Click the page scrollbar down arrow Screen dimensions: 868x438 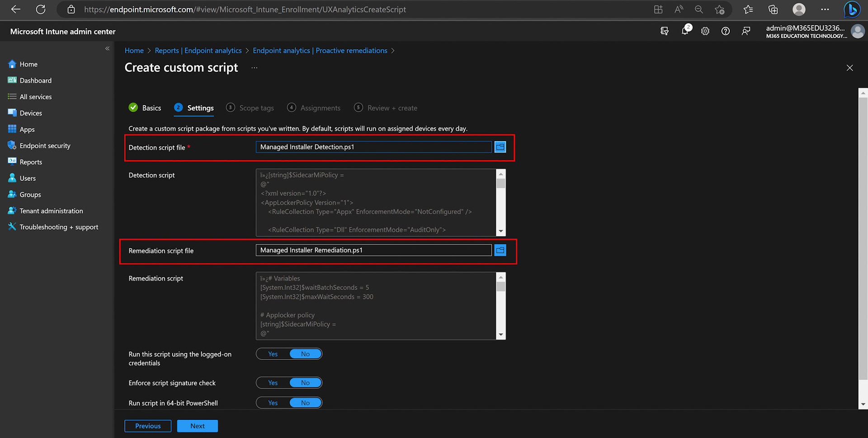click(x=863, y=404)
